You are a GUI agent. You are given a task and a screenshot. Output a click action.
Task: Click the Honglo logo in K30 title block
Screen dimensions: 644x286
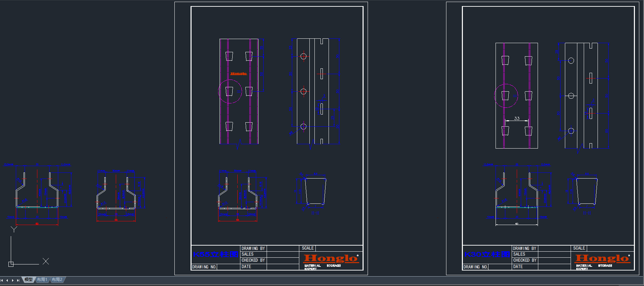click(602, 258)
